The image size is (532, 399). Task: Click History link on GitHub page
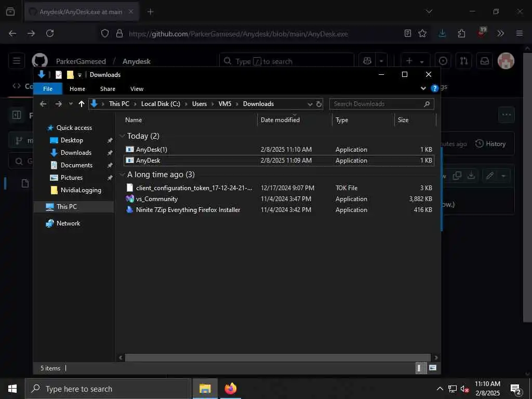click(490, 144)
